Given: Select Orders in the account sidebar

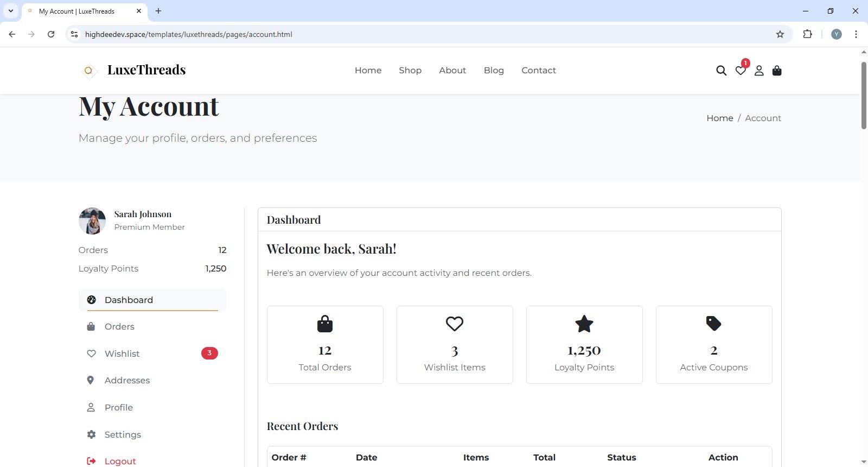Looking at the screenshot, I should pyautogui.click(x=119, y=326).
